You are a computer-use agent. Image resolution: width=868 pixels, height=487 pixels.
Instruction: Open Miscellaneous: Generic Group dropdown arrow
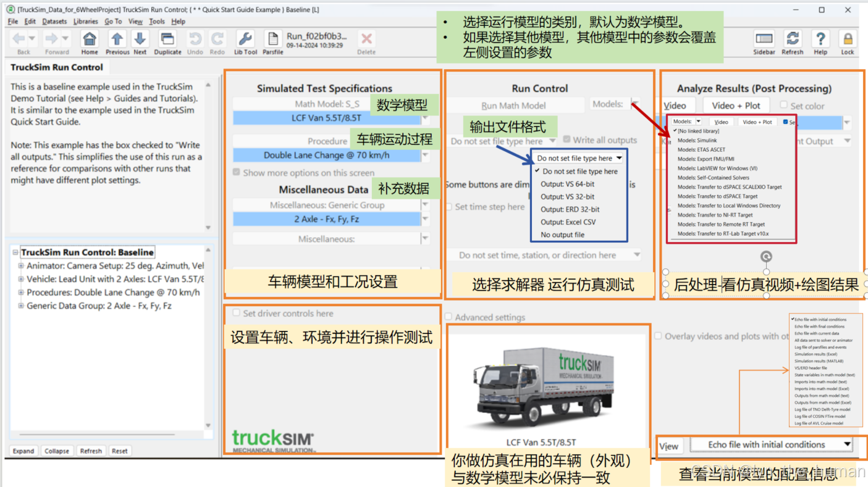(425, 204)
